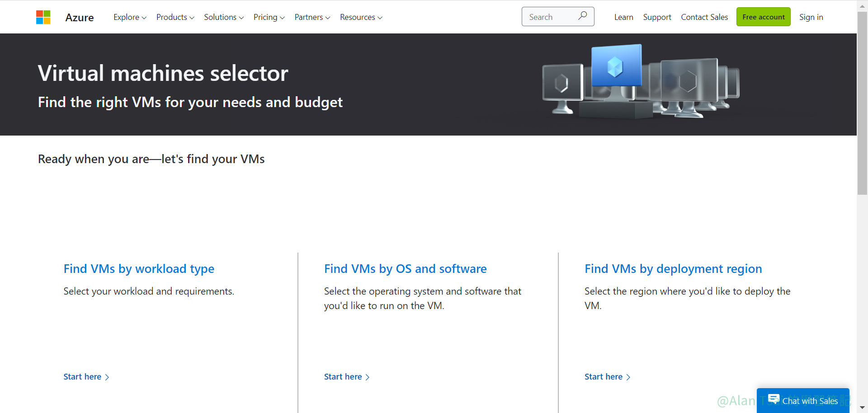
Task: Click the green Free account button
Action: (x=763, y=17)
